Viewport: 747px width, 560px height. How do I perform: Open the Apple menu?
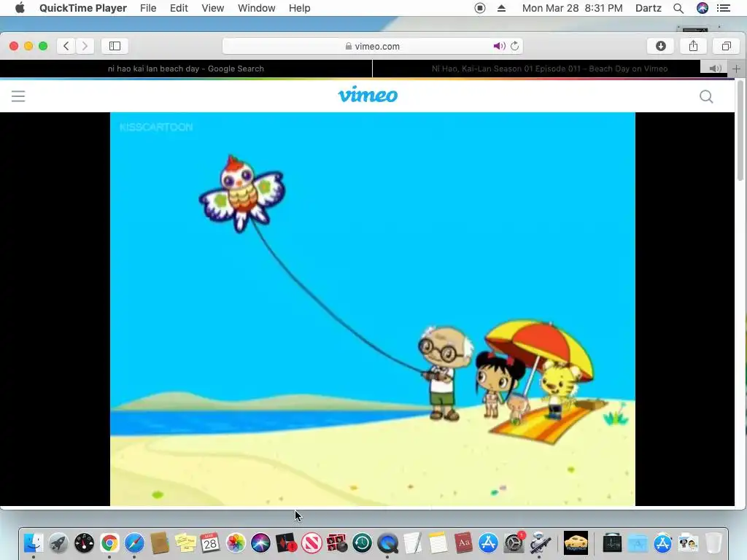tap(20, 8)
